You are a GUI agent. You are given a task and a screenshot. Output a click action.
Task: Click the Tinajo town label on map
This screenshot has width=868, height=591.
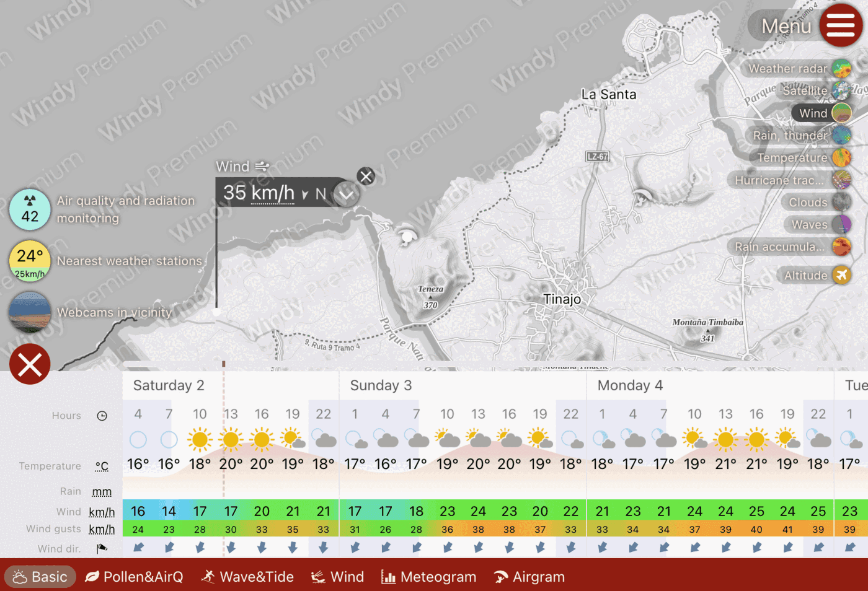(562, 299)
